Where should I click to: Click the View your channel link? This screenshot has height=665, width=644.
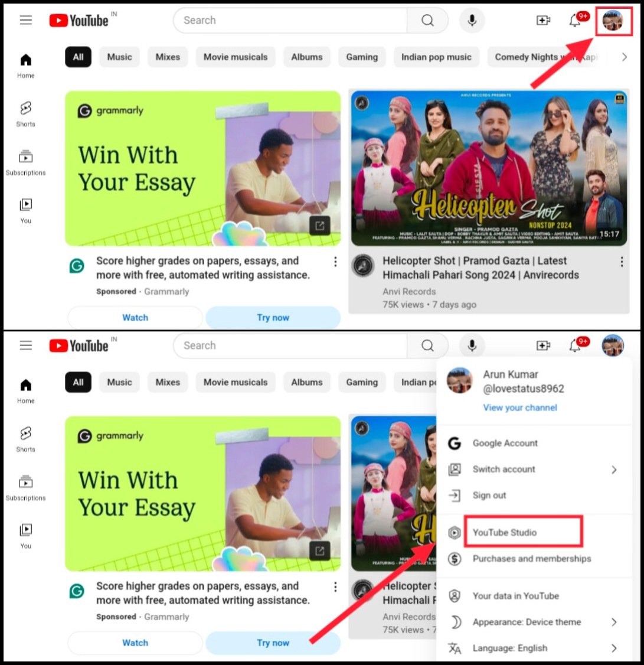[x=520, y=408]
